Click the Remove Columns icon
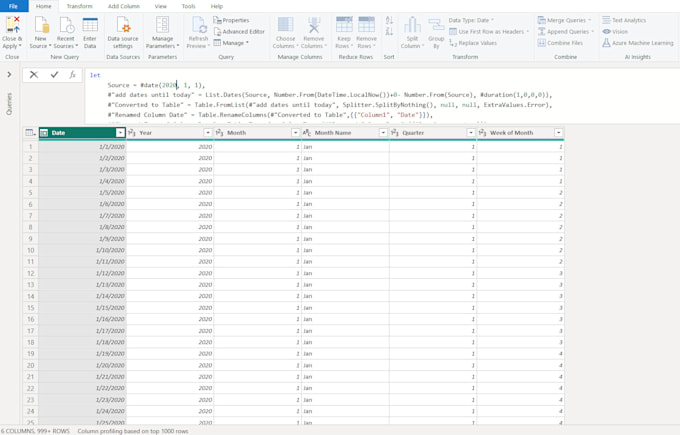The image size is (680, 435). (314, 25)
